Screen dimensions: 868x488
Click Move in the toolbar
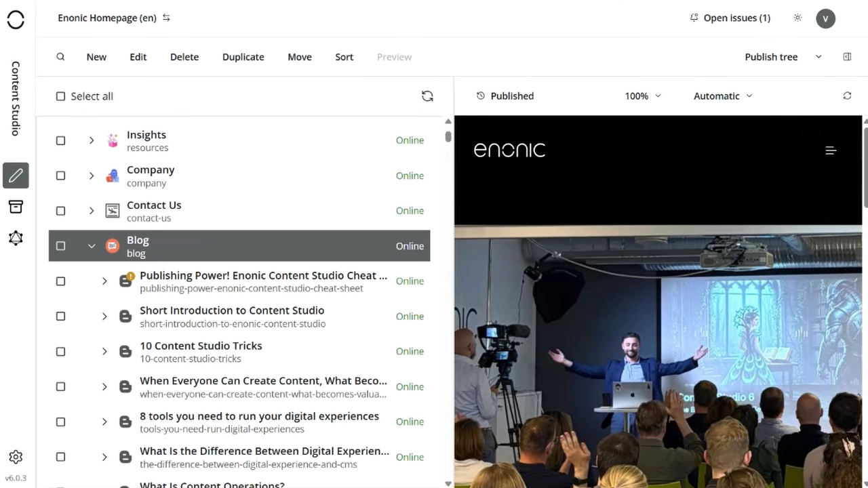pyautogui.click(x=300, y=57)
